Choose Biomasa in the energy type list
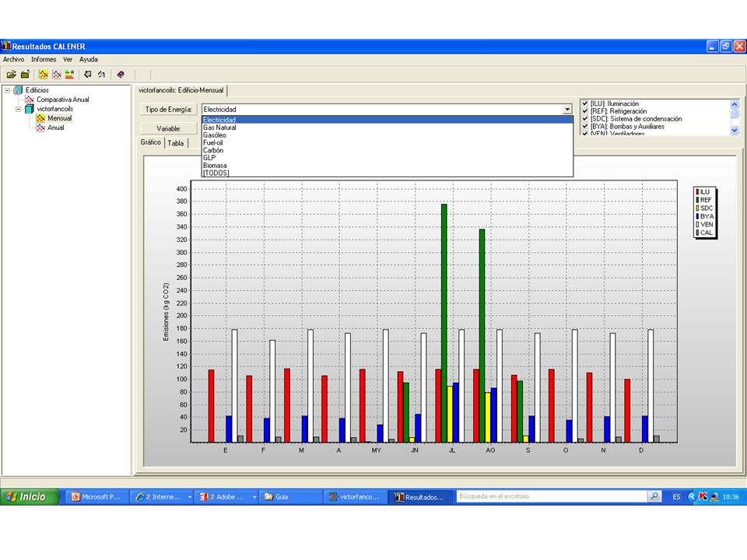 (388, 165)
